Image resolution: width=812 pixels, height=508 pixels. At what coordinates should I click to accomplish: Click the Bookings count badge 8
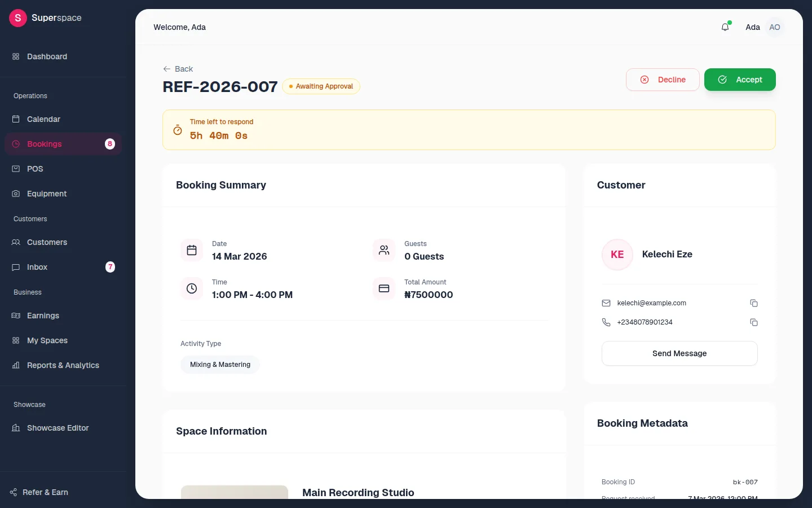[x=110, y=144]
